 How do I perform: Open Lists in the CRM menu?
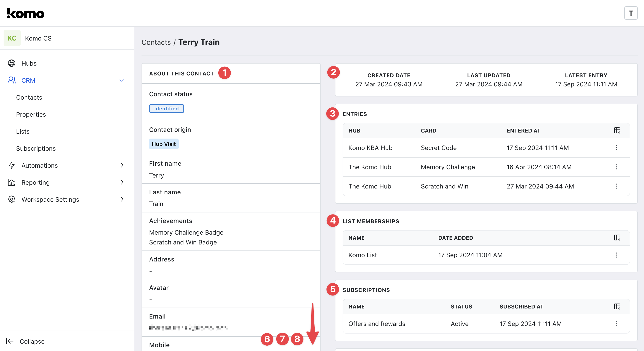pos(23,131)
